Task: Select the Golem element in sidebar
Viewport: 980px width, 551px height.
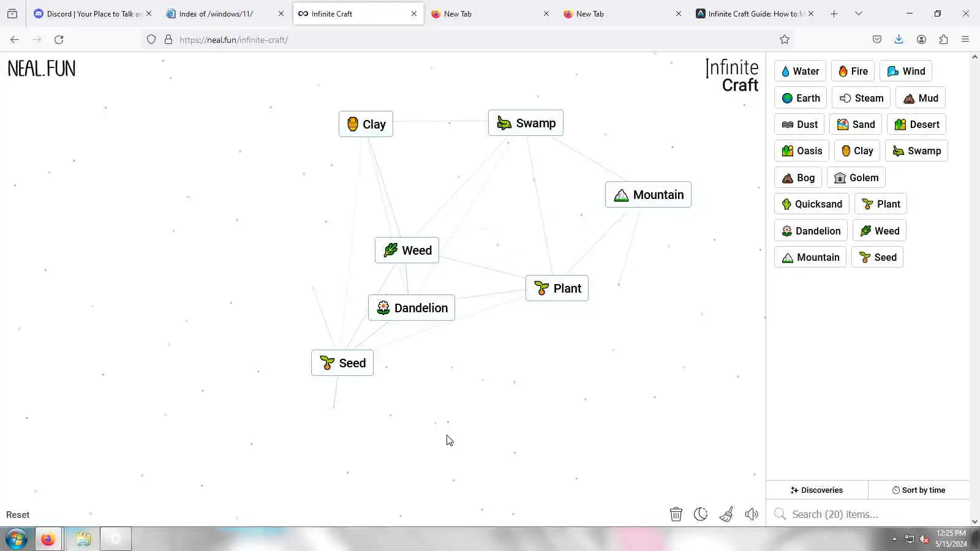Action: pos(856,178)
